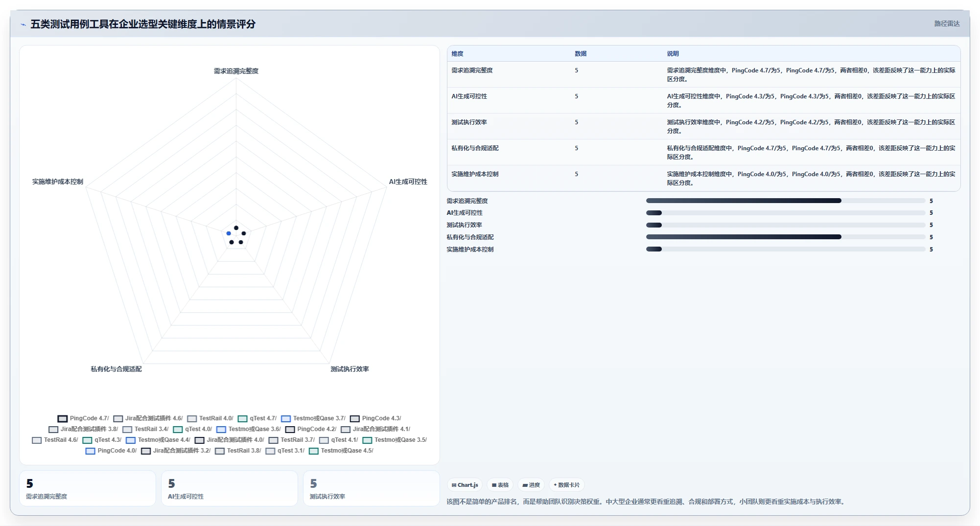Click the 说明 column header
Screen dimensions: 980x526
point(673,54)
